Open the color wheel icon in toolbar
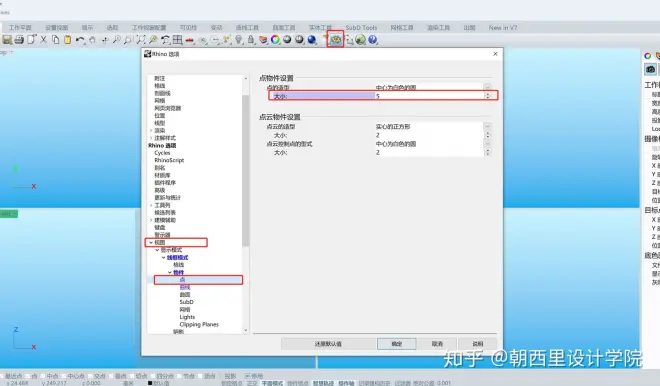Viewport: 660px width, 386px height. [x=275, y=40]
